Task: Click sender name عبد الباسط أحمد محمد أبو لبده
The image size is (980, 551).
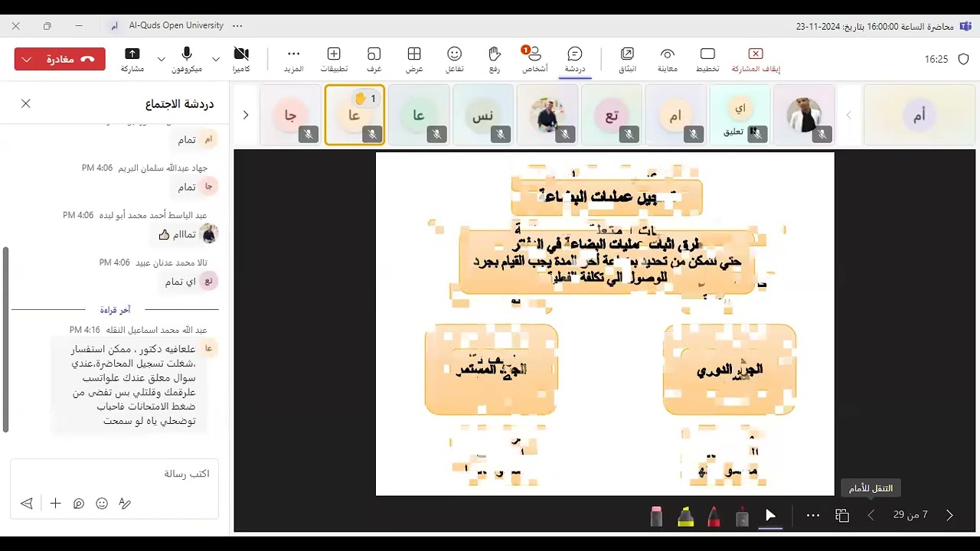Action: [x=152, y=215]
